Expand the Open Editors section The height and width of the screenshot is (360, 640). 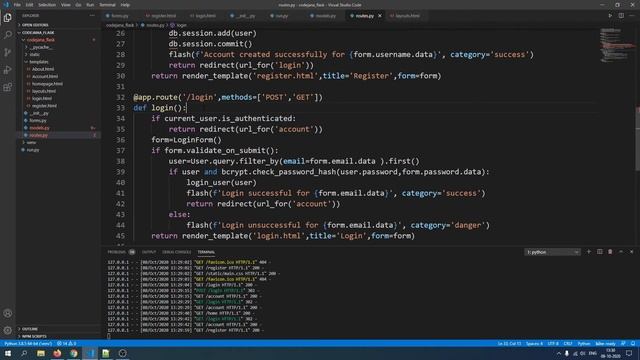point(35,25)
